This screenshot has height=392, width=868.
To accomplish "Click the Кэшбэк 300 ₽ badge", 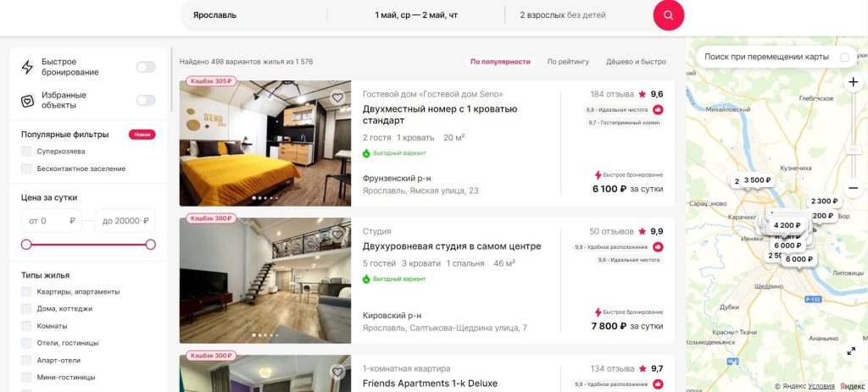I will pos(211,356).
